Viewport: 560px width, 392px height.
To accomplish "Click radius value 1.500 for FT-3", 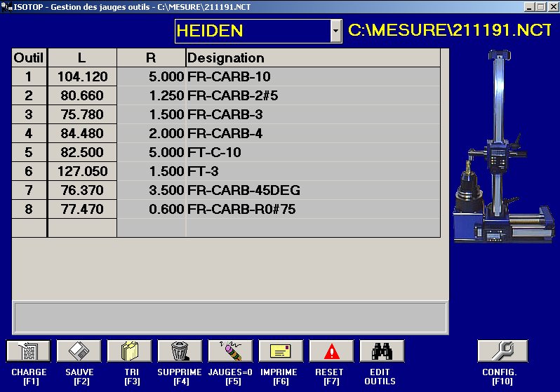I will (152, 171).
